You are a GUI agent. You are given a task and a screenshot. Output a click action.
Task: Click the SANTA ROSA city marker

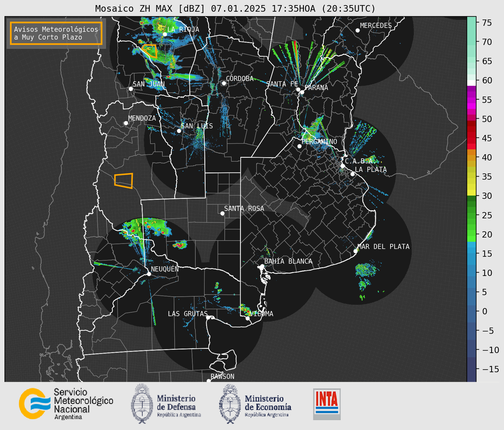222,213
